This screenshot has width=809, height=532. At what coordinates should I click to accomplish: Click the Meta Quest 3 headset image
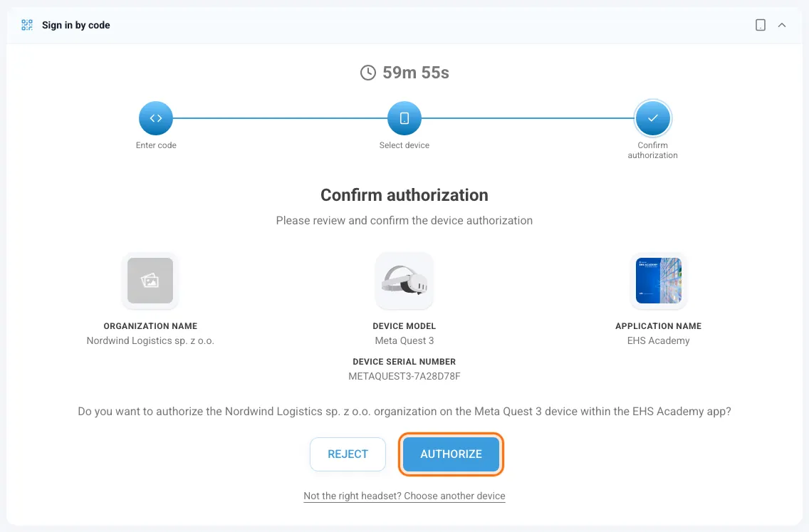tap(404, 281)
